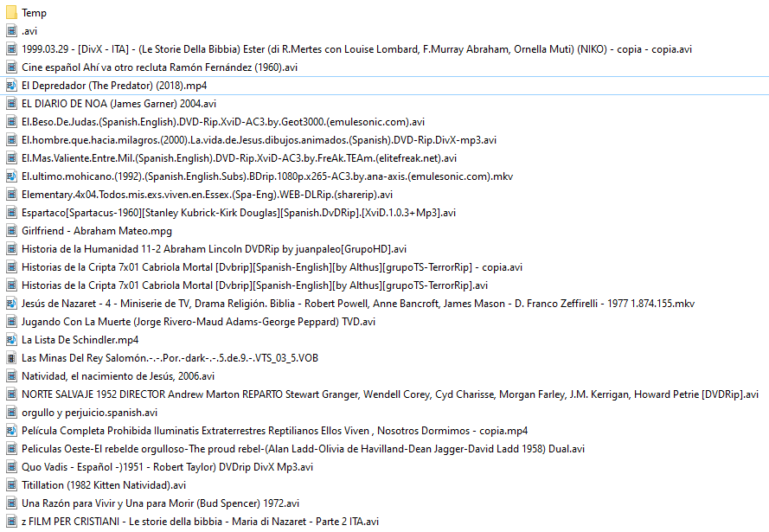Click the icon for Jesús de Nazaret mkv file
The height and width of the screenshot is (532, 769).
[x=11, y=304]
